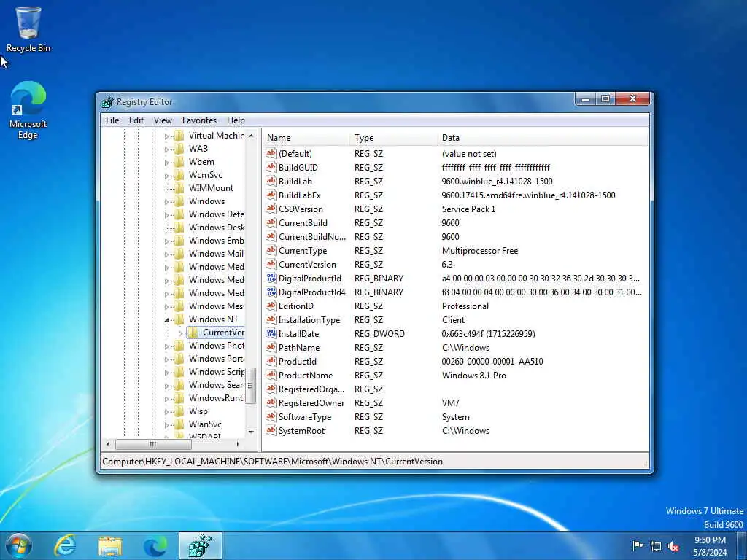Select the Windows Emb tree item
The width and height of the screenshot is (747, 560).
[216, 241]
